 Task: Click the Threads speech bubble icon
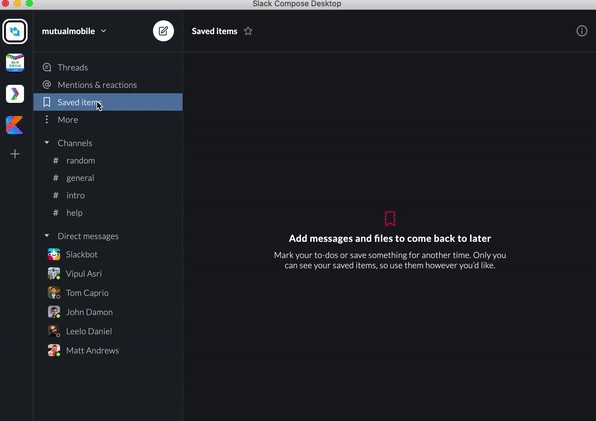(47, 67)
